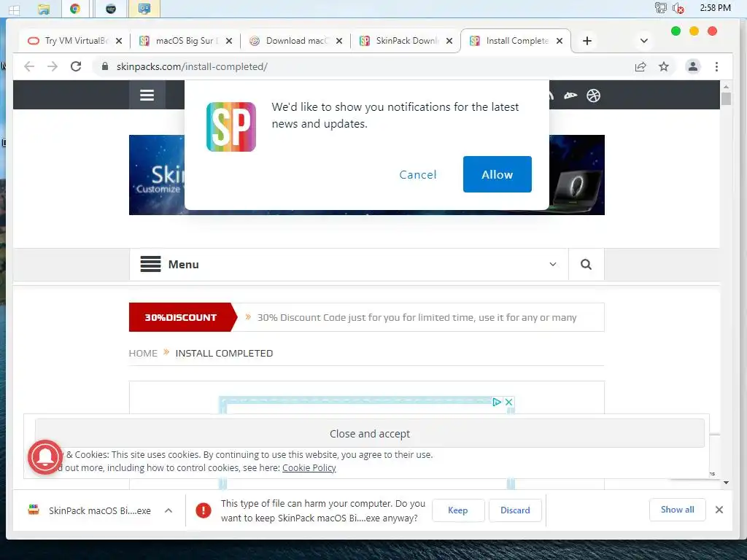Show all downloads in Chrome
Viewport: 747px width, 560px height.
point(677,510)
